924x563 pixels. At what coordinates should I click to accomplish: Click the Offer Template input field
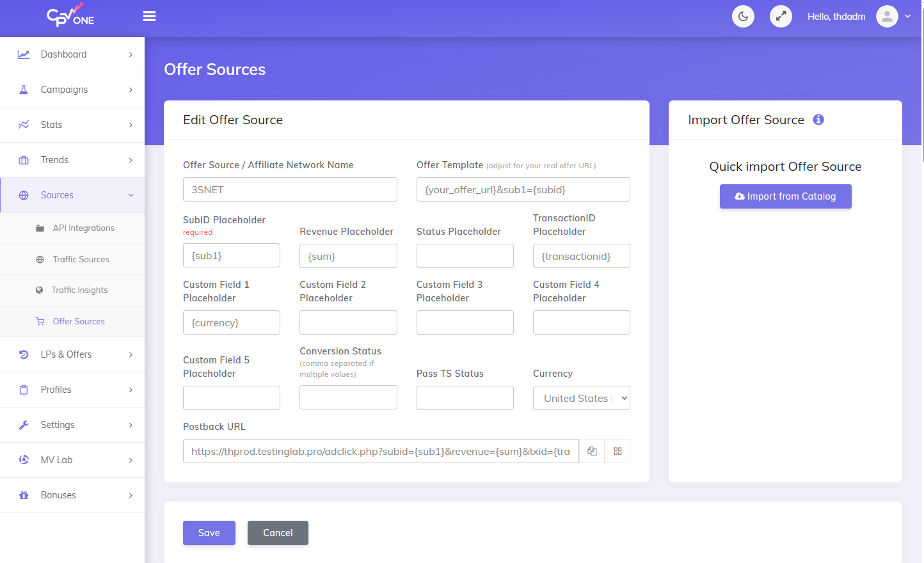(523, 189)
